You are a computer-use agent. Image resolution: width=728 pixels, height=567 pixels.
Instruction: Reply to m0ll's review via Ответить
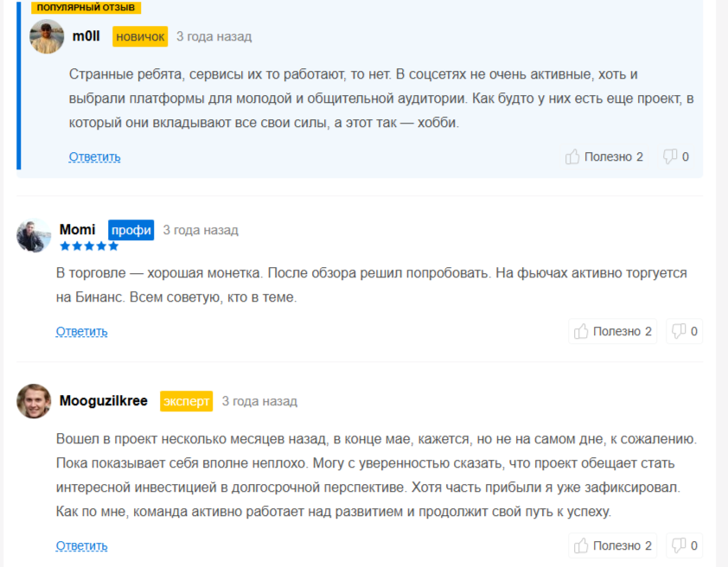point(95,157)
